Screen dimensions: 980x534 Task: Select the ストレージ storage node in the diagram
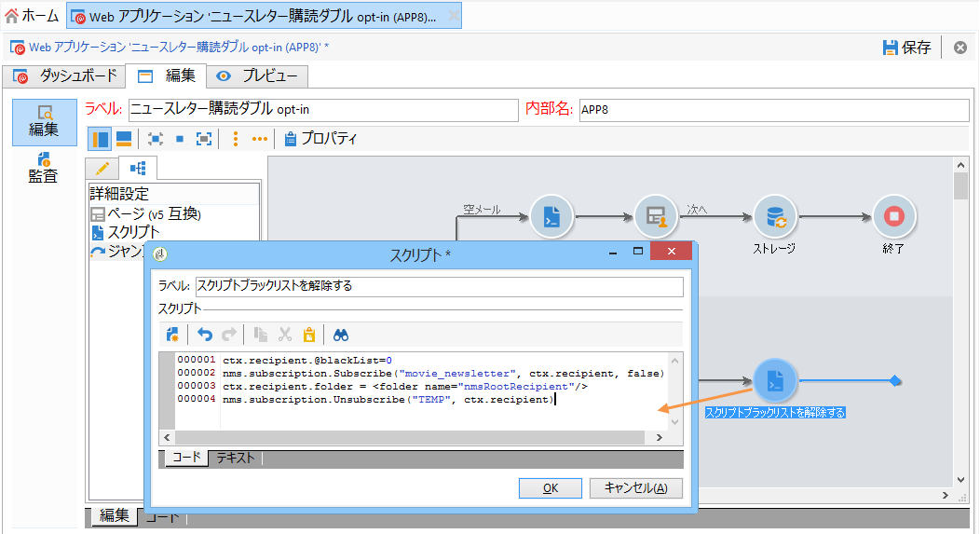point(775,217)
